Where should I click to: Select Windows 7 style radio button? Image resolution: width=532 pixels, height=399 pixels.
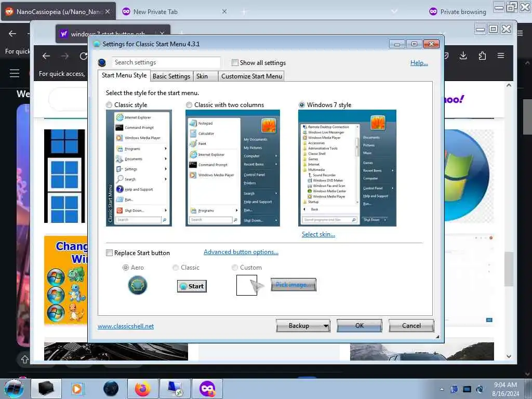[302, 105]
